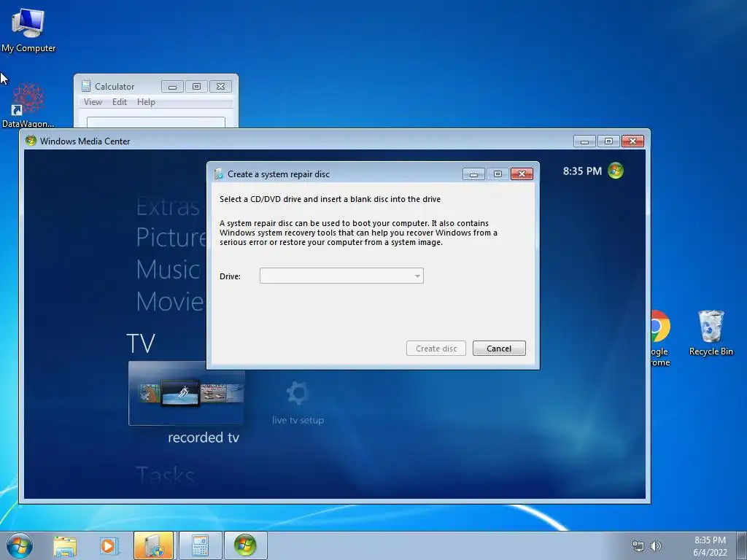Click the Create disc button
The width and height of the screenshot is (747, 560).
(436, 348)
